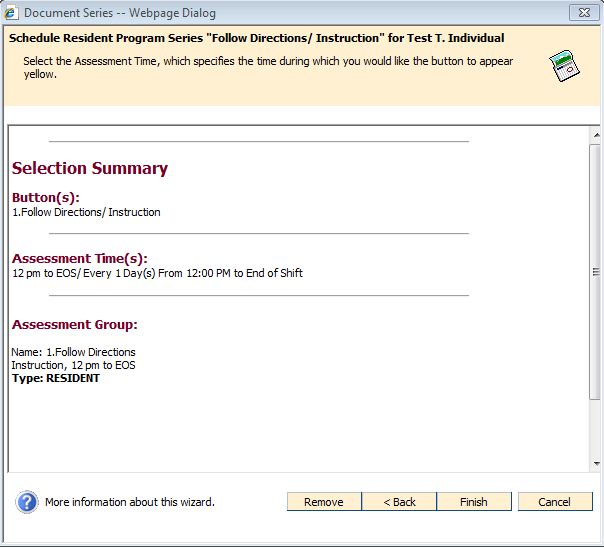Click the Internet Explorer icon in title bar
604x548 pixels.
pyautogui.click(x=11, y=13)
